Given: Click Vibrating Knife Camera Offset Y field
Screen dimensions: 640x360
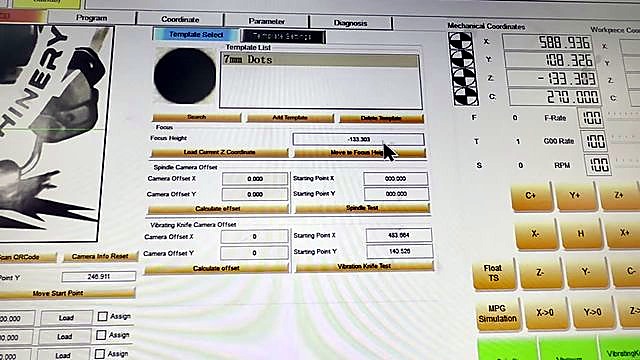Looking at the screenshot, I should pos(254,253).
